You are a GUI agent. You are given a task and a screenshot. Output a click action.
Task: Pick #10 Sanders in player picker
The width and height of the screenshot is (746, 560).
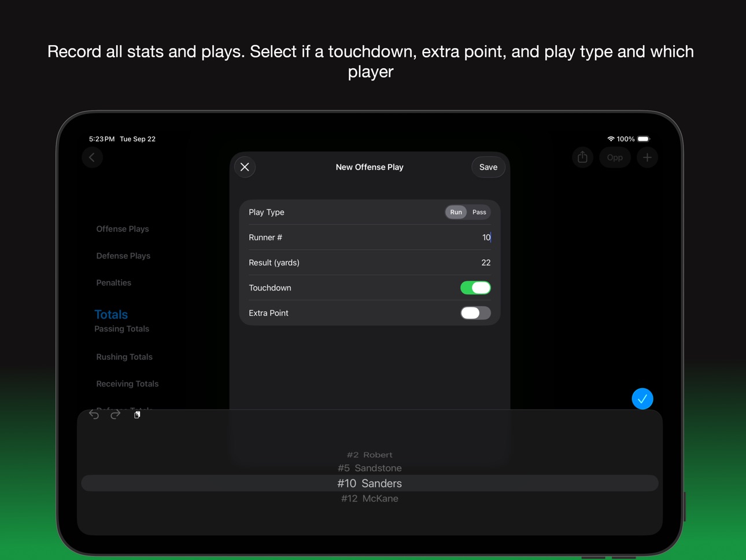coord(370,483)
